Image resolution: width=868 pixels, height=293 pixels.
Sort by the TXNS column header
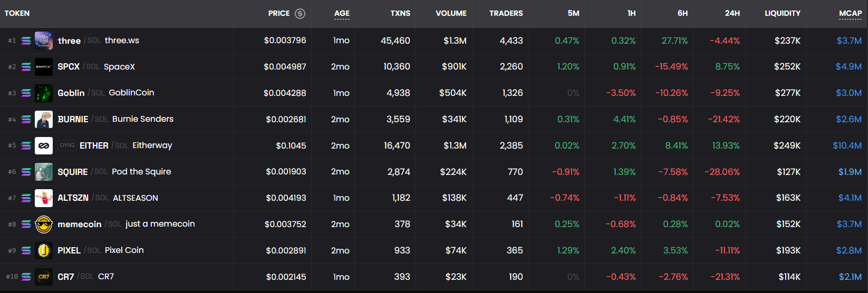click(x=400, y=13)
